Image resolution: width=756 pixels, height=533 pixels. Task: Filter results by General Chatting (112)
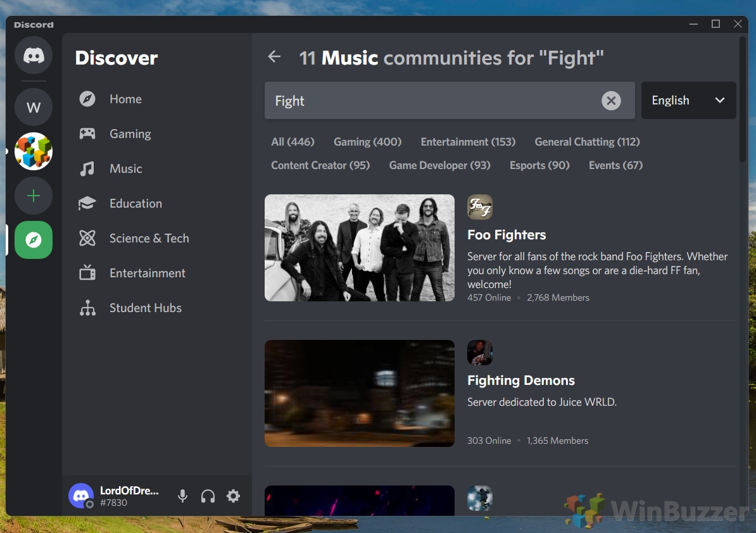click(587, 142)
